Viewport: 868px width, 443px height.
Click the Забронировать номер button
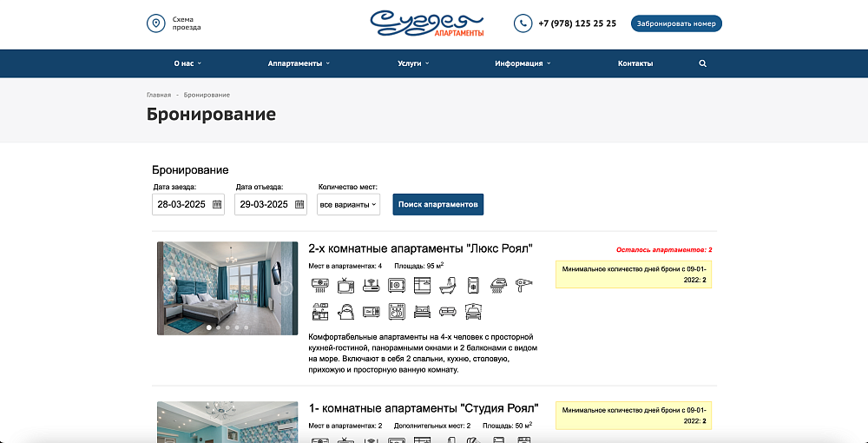tap(676, 23)
